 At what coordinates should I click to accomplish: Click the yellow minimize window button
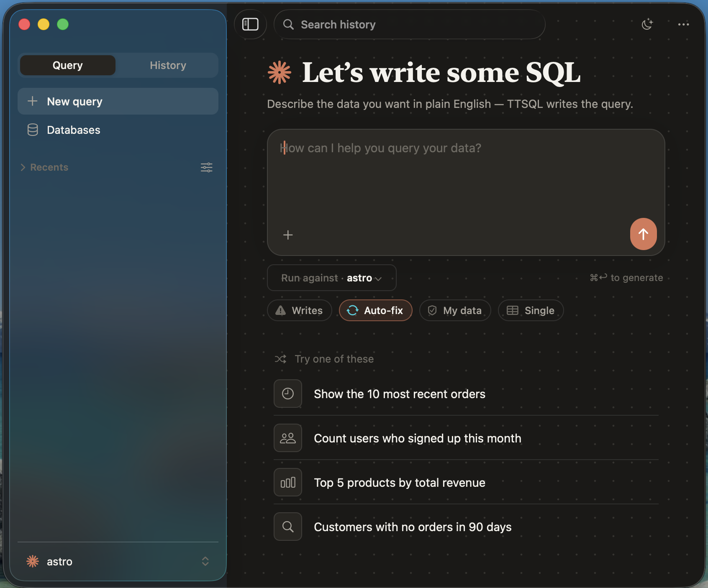(x=44, y=24)
